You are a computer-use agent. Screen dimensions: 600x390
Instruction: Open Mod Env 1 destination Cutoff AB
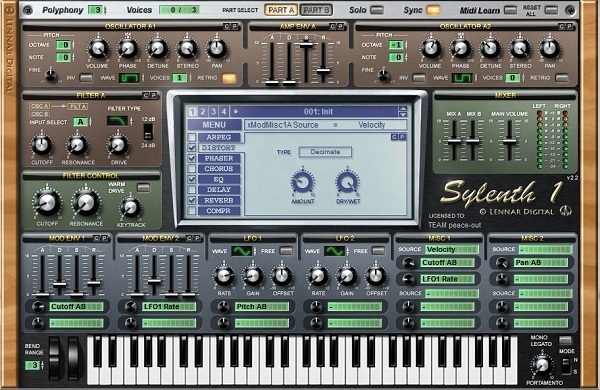(77, 307)
